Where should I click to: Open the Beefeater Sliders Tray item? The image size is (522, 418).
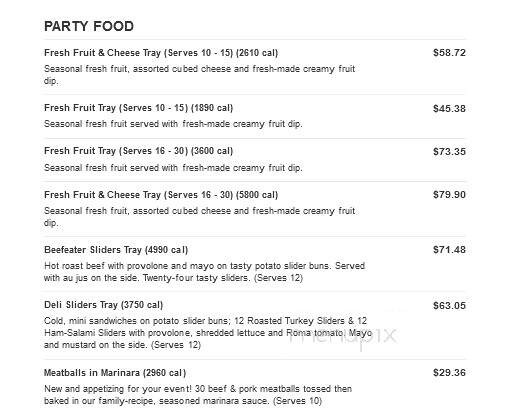tap(116, 250)
